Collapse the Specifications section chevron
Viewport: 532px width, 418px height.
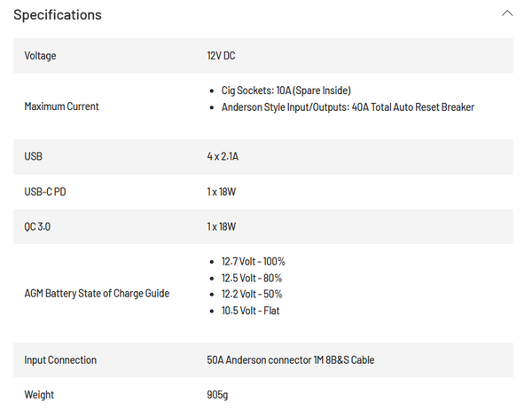click(507, 13)
